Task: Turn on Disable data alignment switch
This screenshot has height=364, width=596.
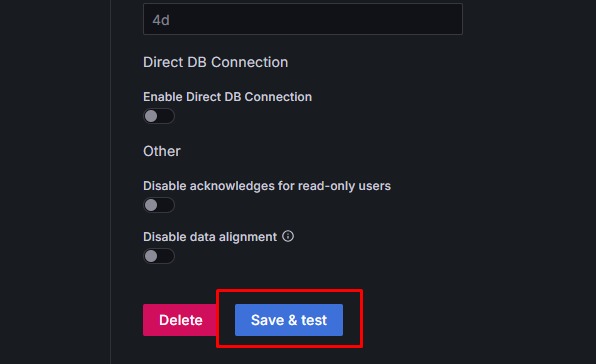Action: click(159, 256)
